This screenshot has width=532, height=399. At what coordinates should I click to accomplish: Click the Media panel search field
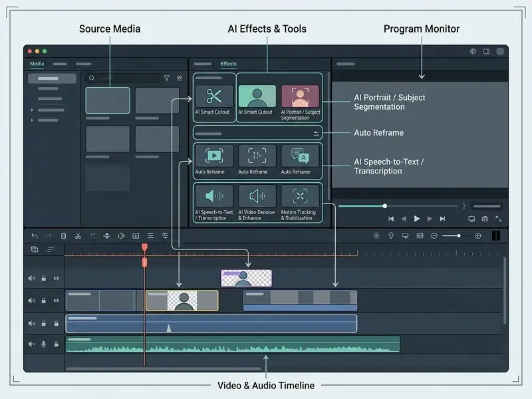click(x=122, y=78)
